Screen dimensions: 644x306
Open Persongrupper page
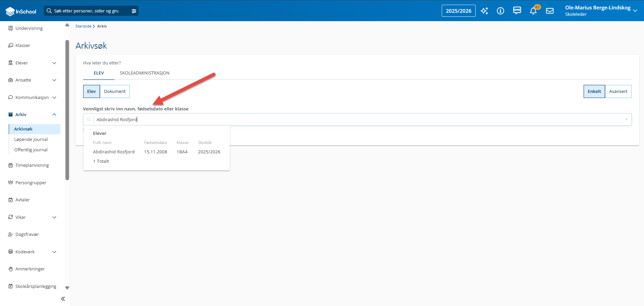(x=31, y=183)
